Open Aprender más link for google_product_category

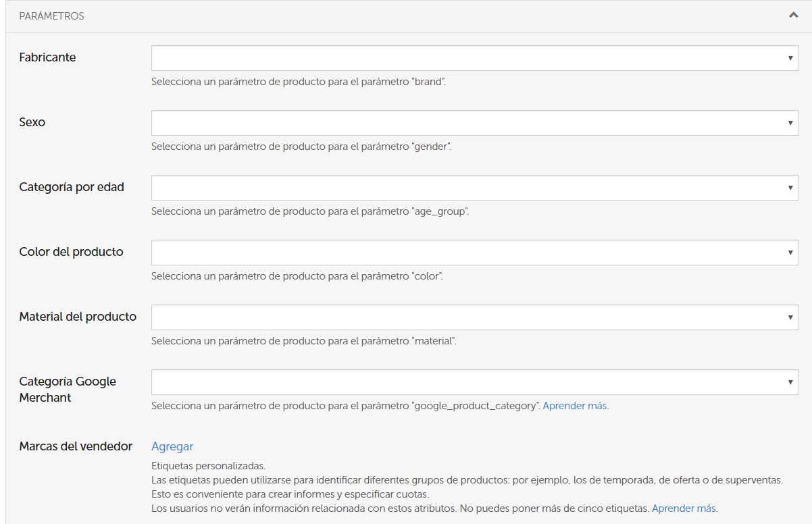coord(574,407)
